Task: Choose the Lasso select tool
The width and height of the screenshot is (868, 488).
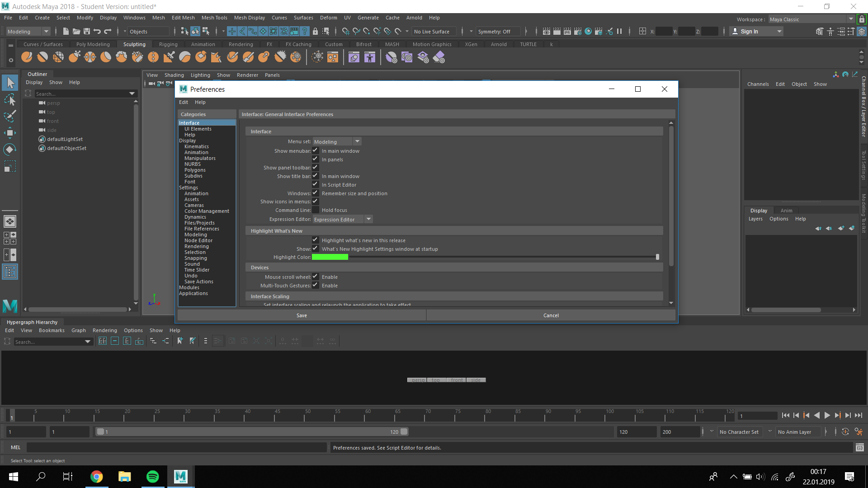Action: 10,99
